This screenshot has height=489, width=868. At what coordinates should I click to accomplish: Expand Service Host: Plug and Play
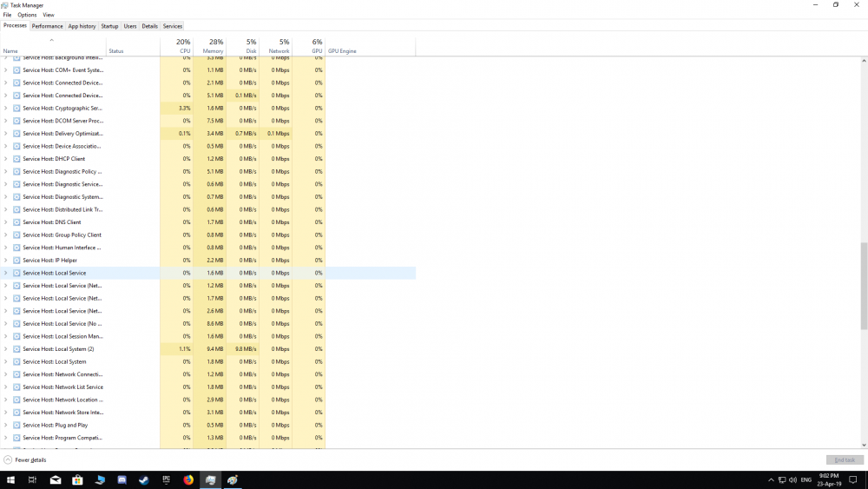pos(5,426)
